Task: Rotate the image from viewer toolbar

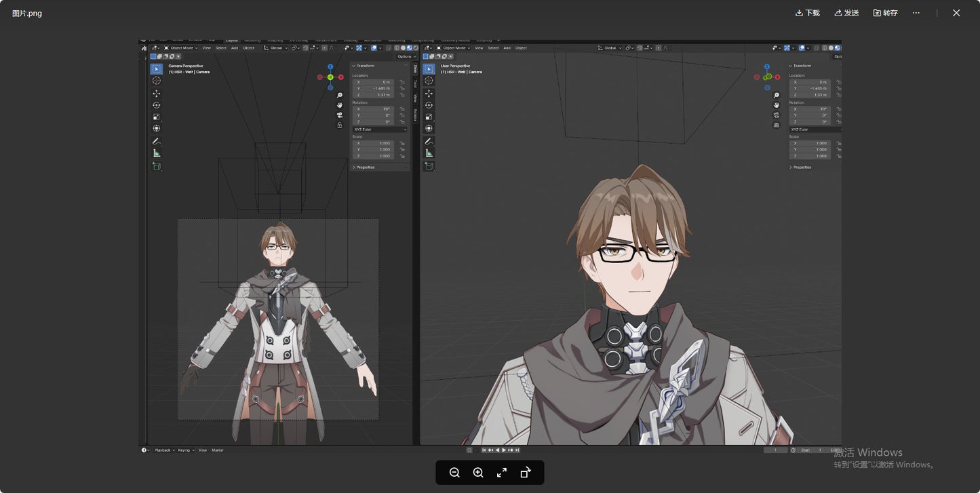Action: click(526, 473)
